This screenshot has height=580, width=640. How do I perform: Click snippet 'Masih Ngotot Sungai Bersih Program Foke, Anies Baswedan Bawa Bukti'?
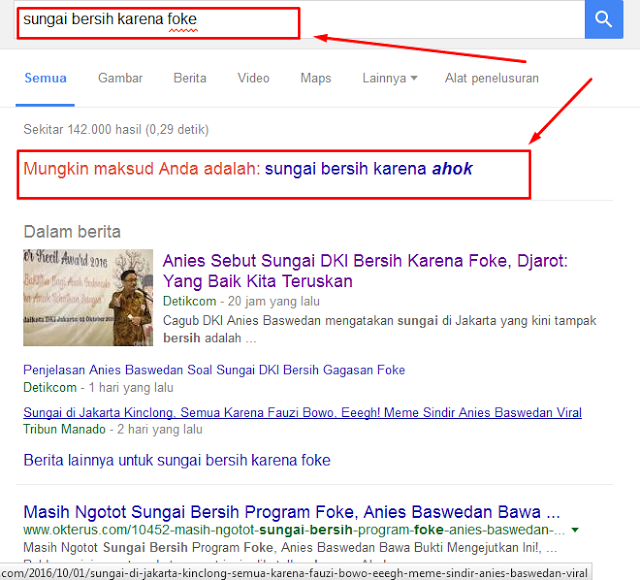(x=290, y=547)
